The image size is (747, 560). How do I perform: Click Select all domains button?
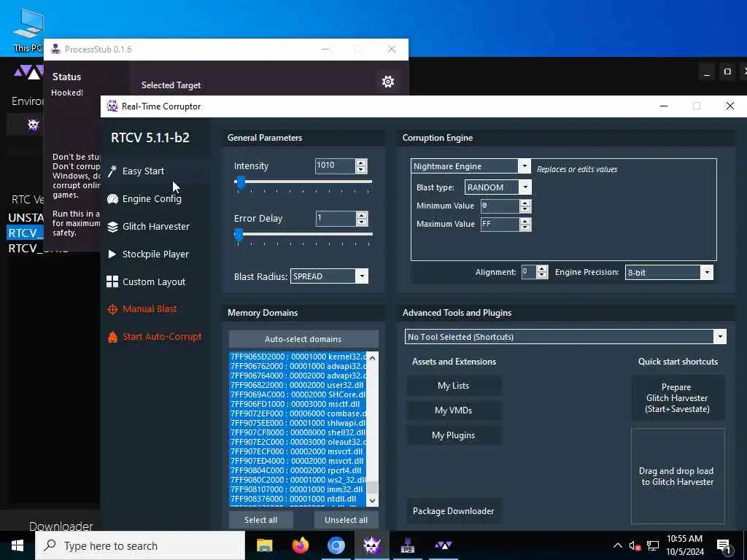260,520
